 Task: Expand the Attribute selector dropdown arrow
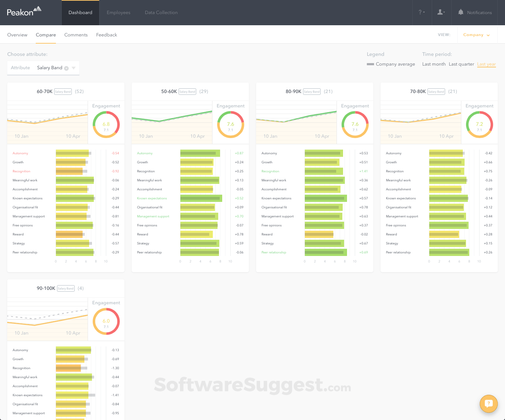click(74, 68)
